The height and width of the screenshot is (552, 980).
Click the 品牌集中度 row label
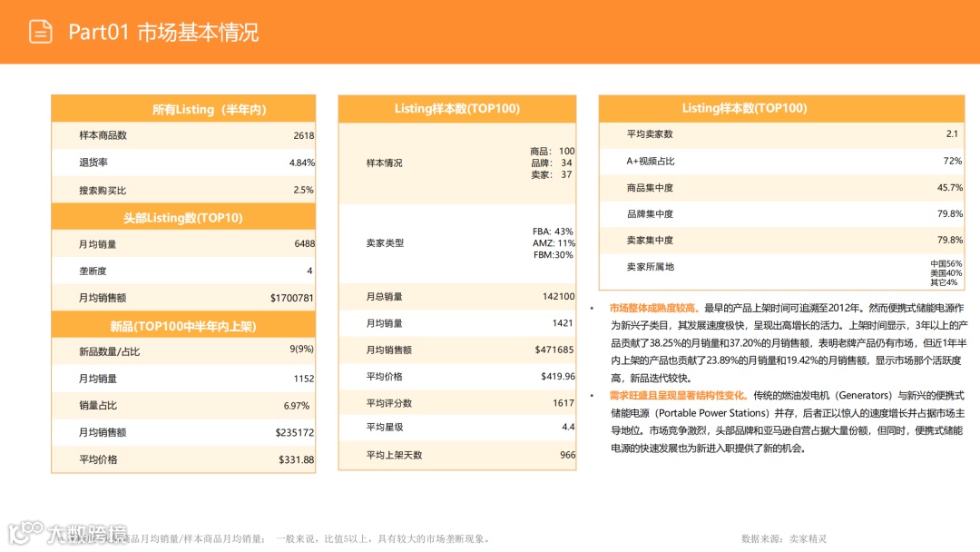pyautogui.click(x=650, y=214)
